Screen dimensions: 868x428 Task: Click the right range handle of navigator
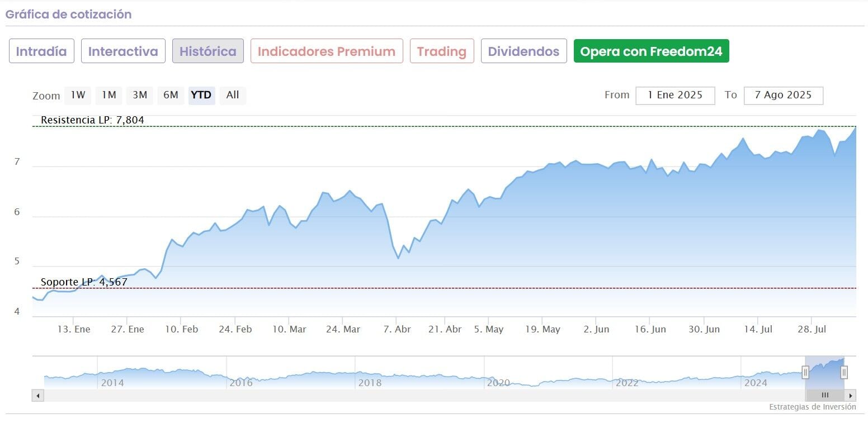pyautogui.click(x=844, y=372)
